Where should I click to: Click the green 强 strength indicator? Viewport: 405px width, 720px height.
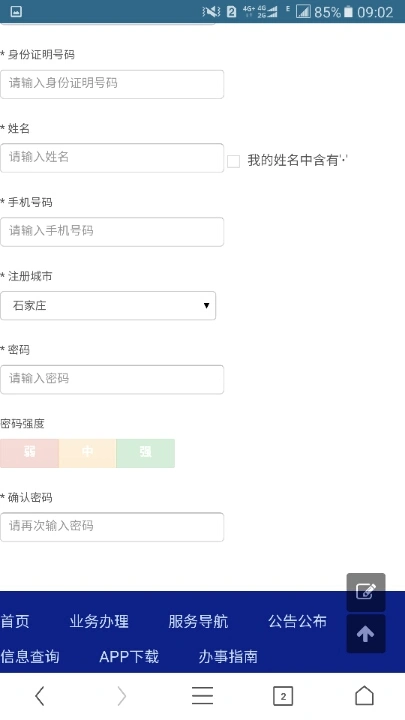click(x=146, y=453)
